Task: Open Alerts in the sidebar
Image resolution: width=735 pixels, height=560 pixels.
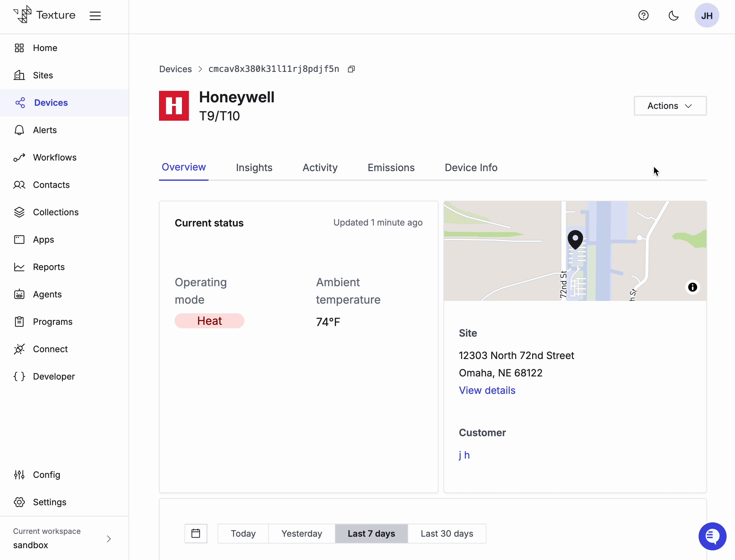Action: 64,130
